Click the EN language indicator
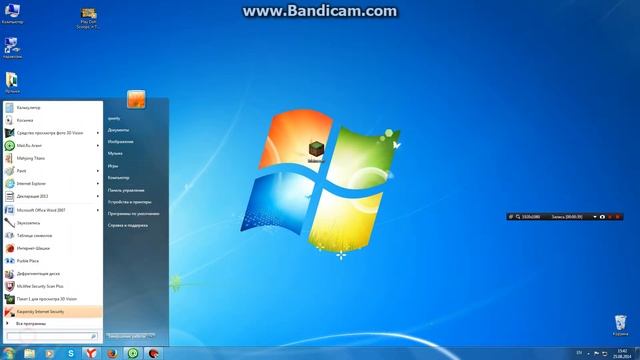The width and height of the screenshot is (640, 360). pos(579,353)
